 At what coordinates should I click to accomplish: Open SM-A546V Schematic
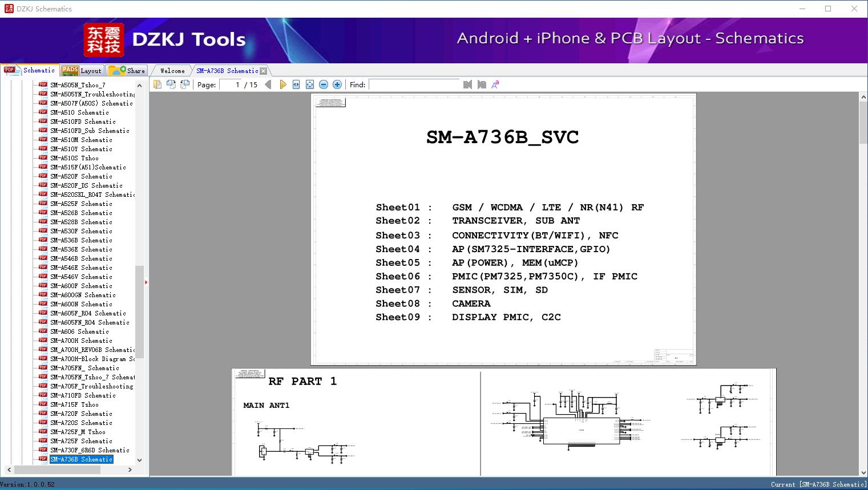click(x=81, y=277)
